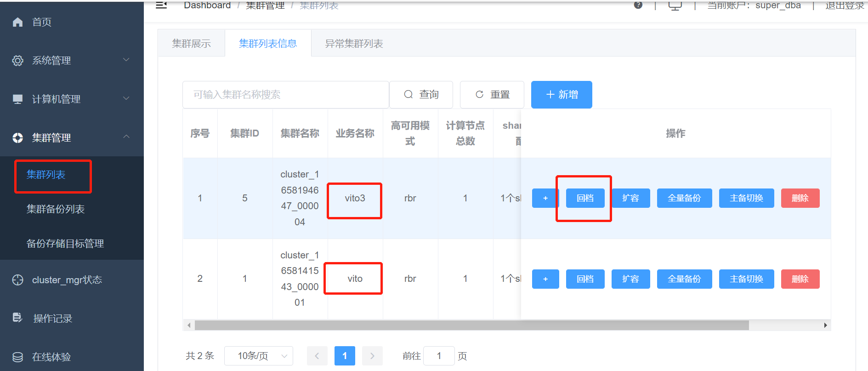Viewport: 868px width, 371px height.
Task: Click the vito3 业务名称 cell
Action: coord(355,198)
